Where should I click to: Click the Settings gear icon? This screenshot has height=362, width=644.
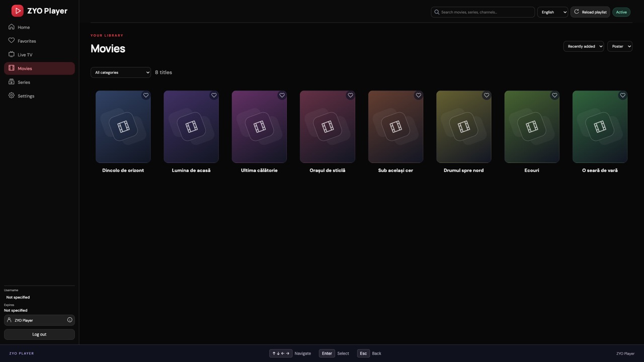12,96
